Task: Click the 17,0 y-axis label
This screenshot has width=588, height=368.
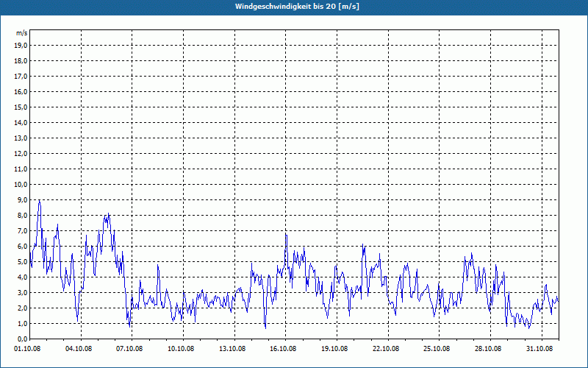Action: click(21, 77)
